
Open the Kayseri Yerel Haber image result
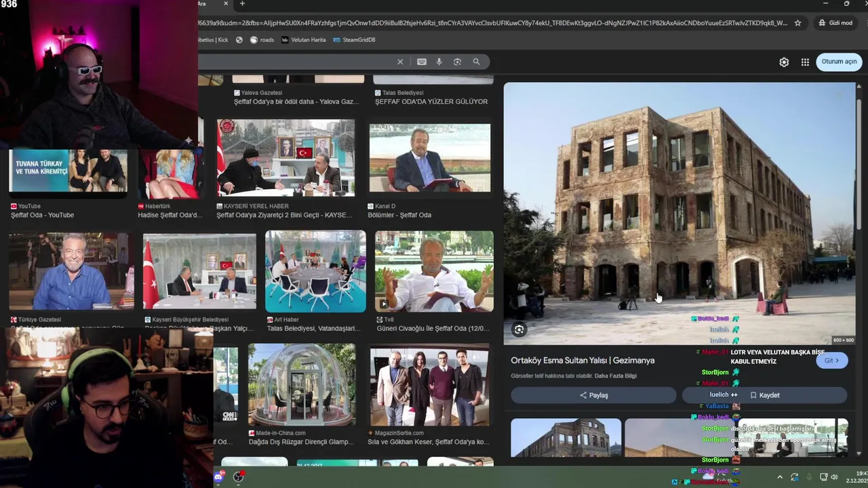pyautogui.click(x=285, y=157)
